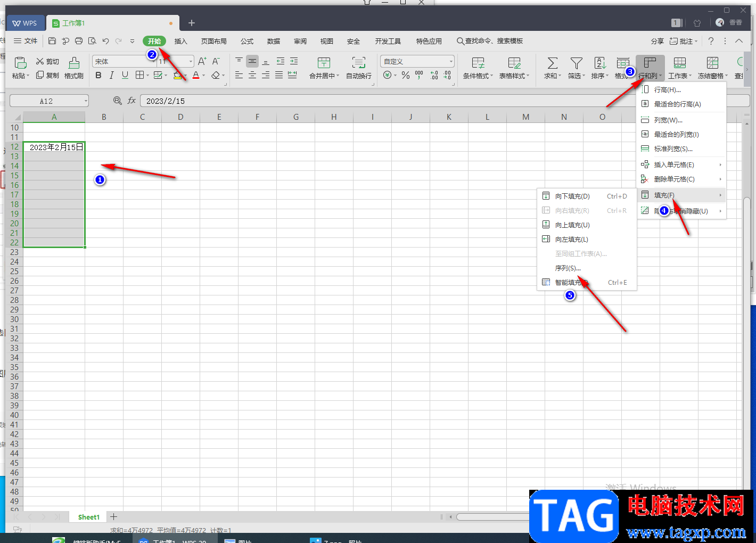Toggle italic formatting

point(112,76)
